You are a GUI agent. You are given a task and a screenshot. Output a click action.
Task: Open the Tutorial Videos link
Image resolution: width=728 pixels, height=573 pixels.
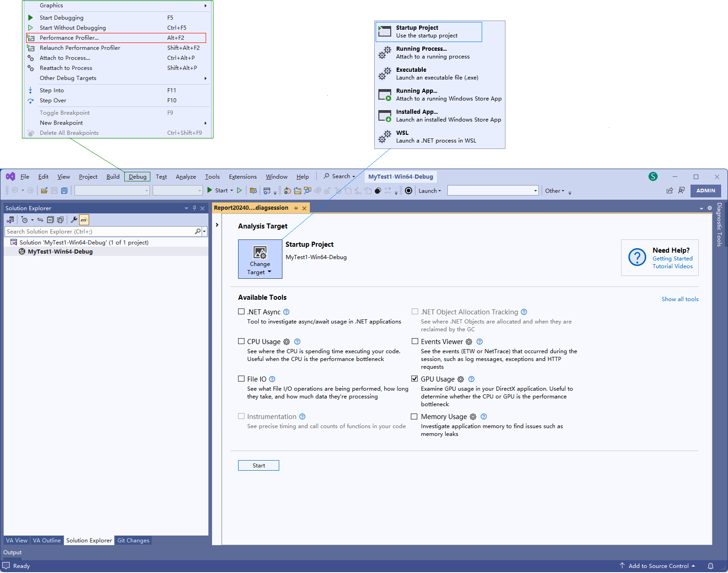pyautogui.click(x=672, y=266)
